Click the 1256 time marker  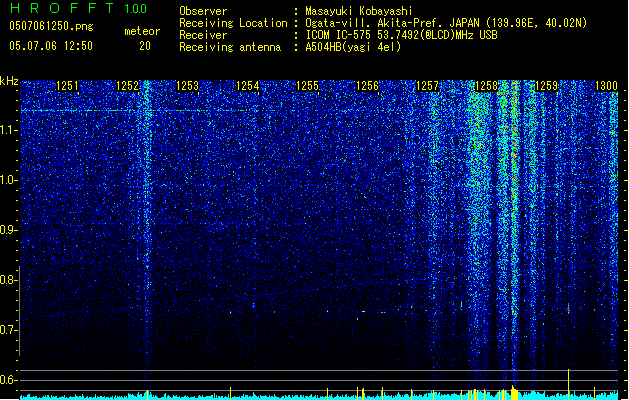coord(367,86)
